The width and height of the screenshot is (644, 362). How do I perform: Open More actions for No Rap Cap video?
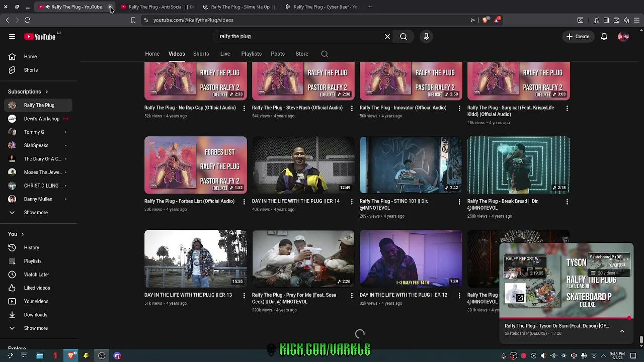click(244, 108)
